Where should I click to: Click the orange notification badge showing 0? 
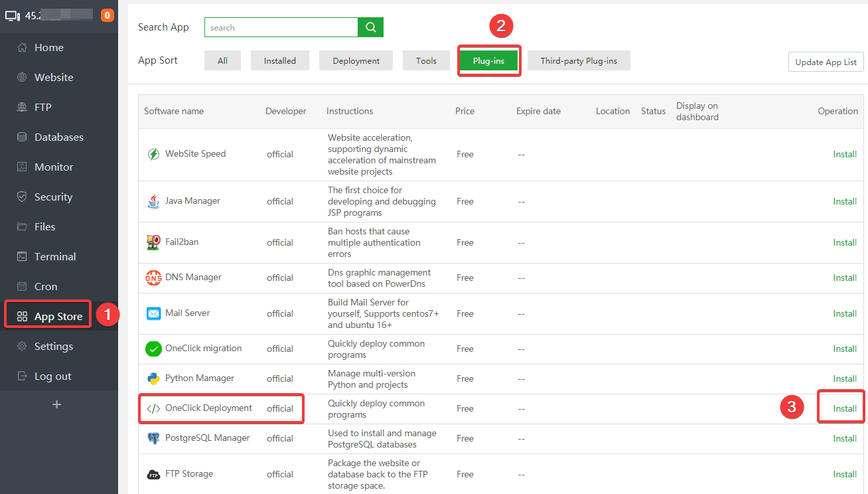(107, 15)
